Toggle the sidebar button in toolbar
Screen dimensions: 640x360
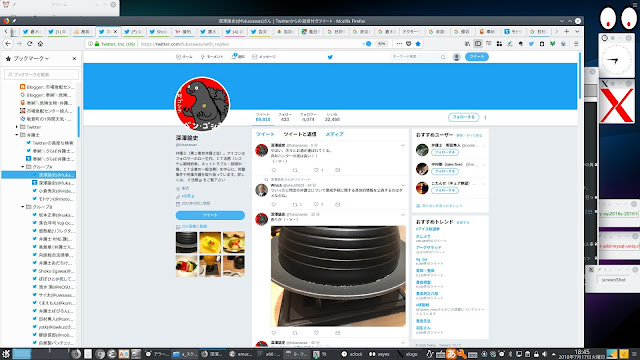(x=478, y=44)
